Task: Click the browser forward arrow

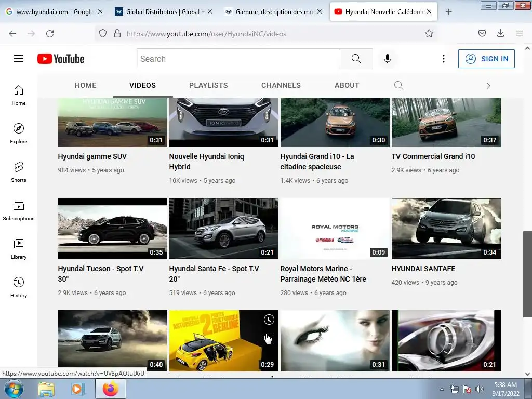Action: point(31,34)
